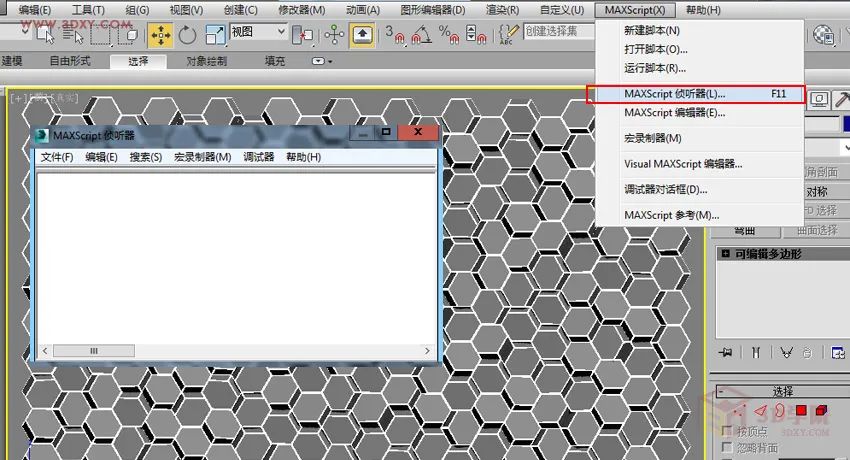Toggle Window/Crossing selection mode icon
Screen dimensions: 850x460
coord(129,35)
